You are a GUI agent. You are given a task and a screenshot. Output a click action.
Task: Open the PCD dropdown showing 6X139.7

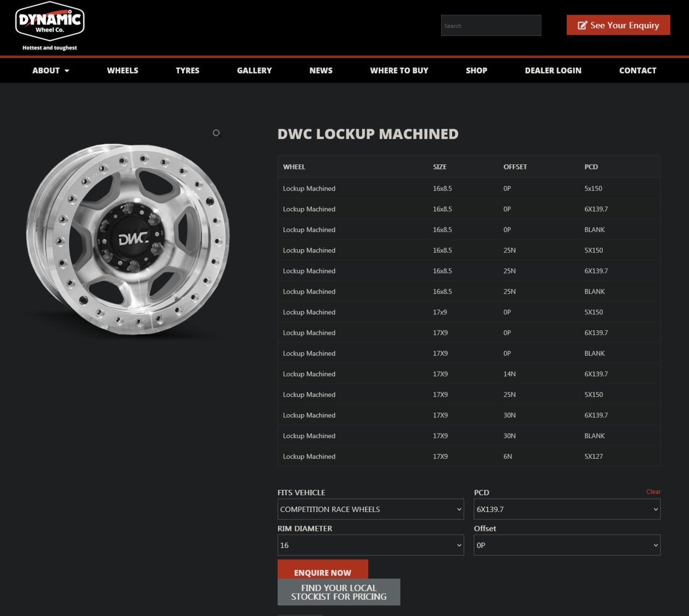click(567, 509)
